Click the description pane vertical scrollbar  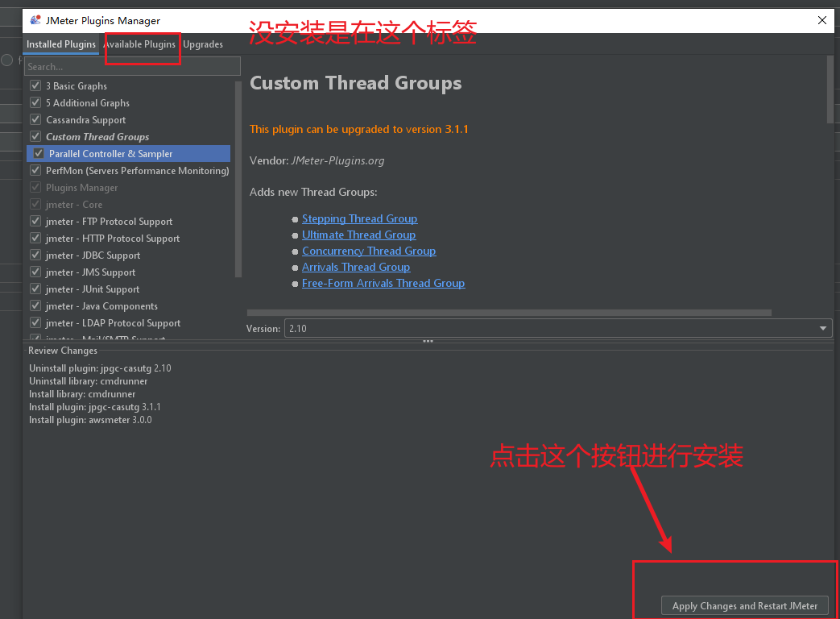click(x=830, y=89)
